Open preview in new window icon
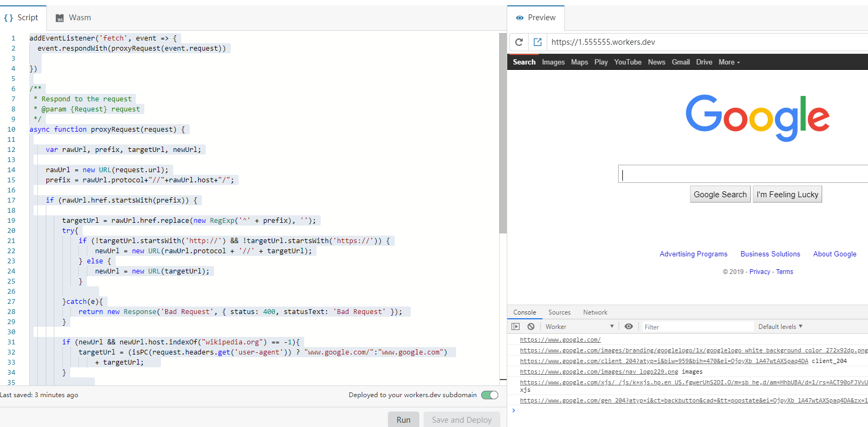868x427 pixels. pos(538,42)
